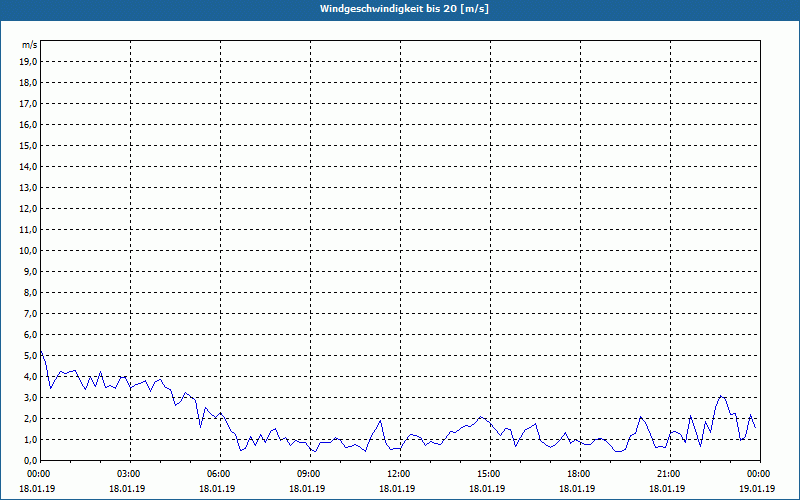Image resolution: width=800 pixels, height=500 pixels.
Task: Select the 19,0 y-axis label
Action: pos(28,61)
